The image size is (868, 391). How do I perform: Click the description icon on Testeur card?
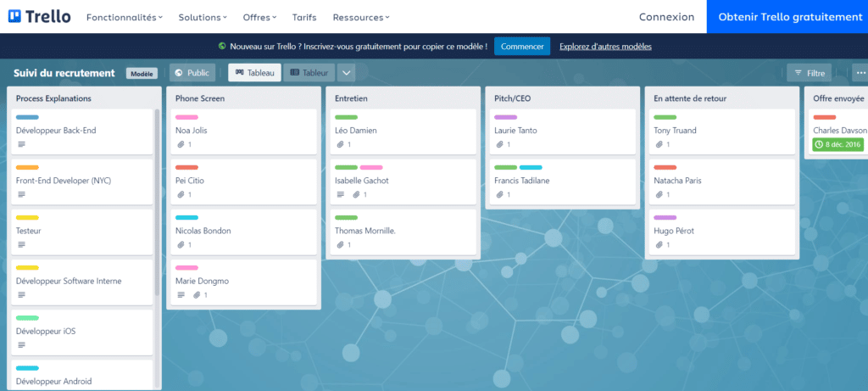coord(20,245)
